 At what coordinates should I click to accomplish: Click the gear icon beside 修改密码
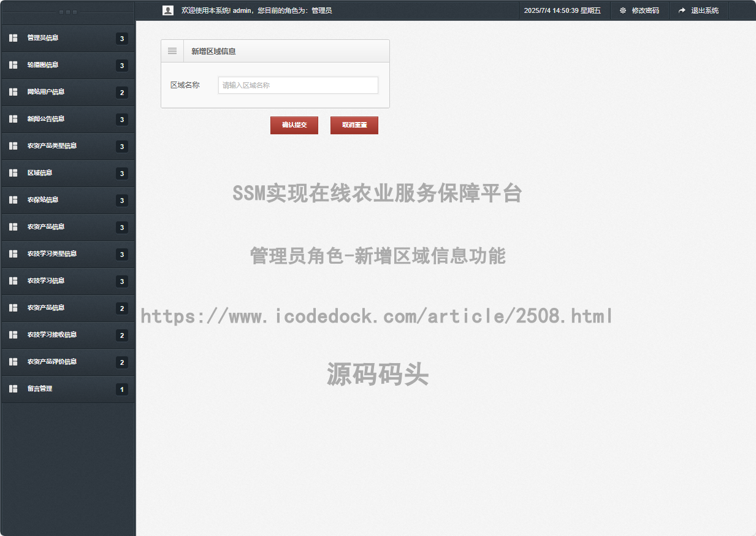623,10
